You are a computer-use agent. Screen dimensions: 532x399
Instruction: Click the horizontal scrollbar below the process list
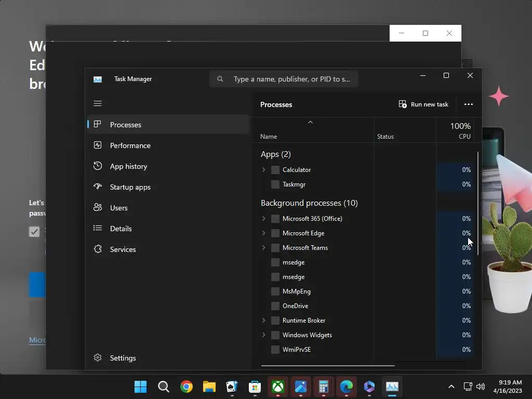coord(328,366)
